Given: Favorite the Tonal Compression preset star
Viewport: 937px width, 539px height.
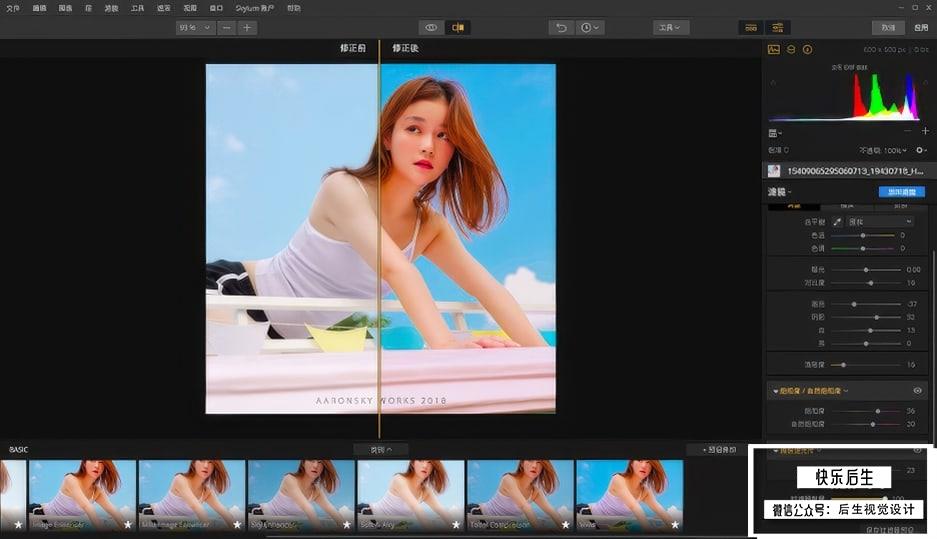Looking at the screenshot, I should pyautogui.click(x=565, y=525).
